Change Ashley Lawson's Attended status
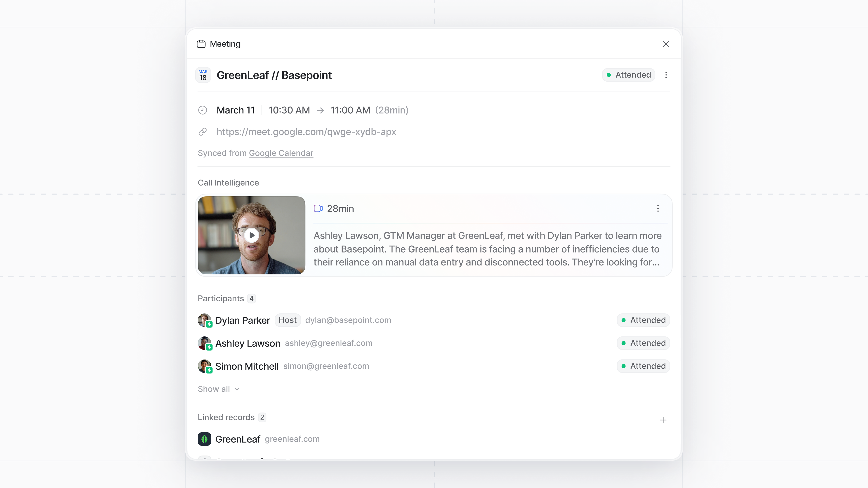 tap(643, 343)
